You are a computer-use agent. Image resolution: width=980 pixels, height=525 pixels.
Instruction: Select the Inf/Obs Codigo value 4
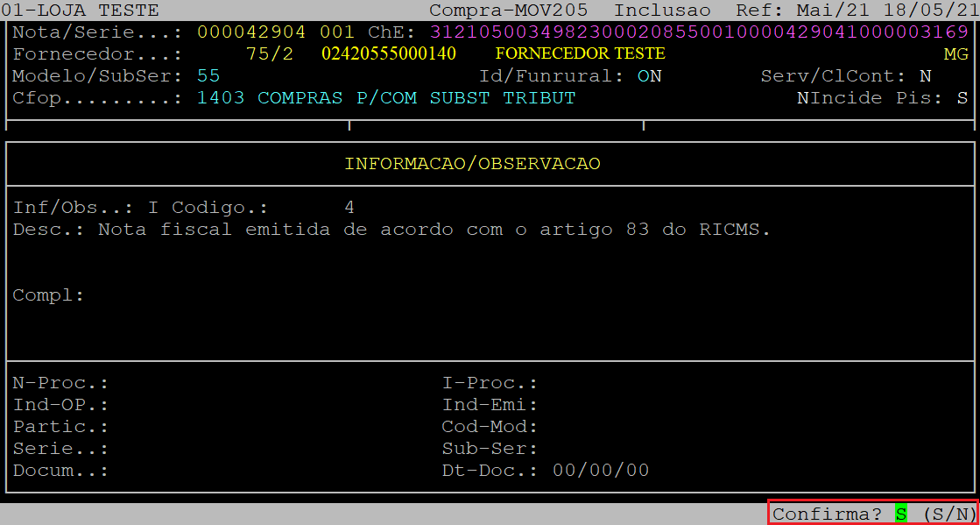pyautogui.click(x=349, y=208)
